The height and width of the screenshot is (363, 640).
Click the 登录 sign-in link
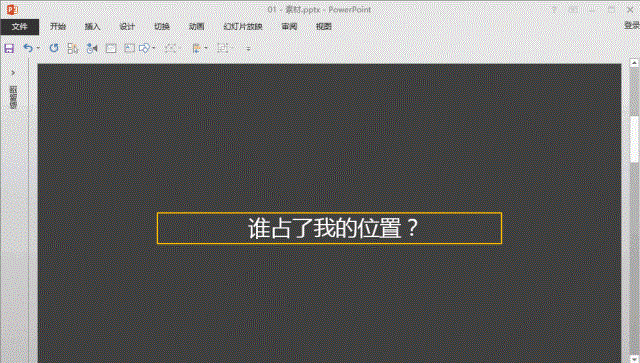pyautogui.click(x=632, y=25)
